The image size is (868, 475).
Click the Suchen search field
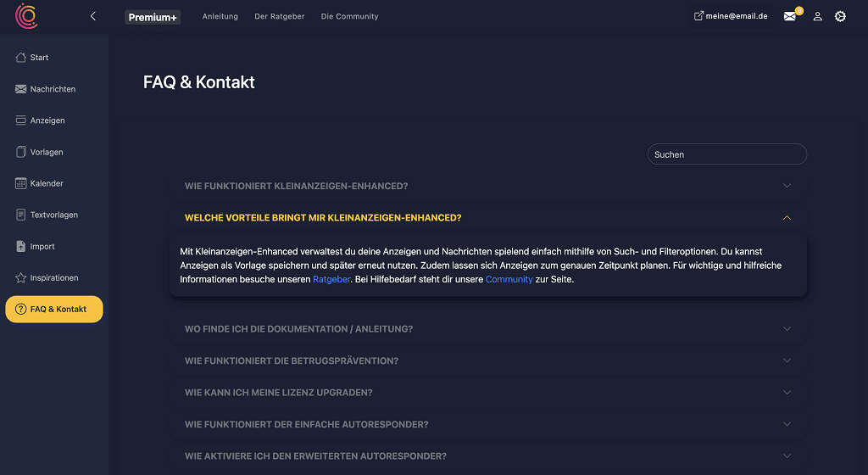[726, 154]
